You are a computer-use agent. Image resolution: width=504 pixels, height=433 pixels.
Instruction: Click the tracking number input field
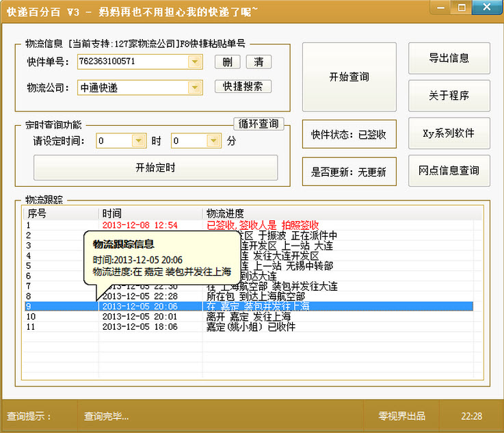coord(132,62)
